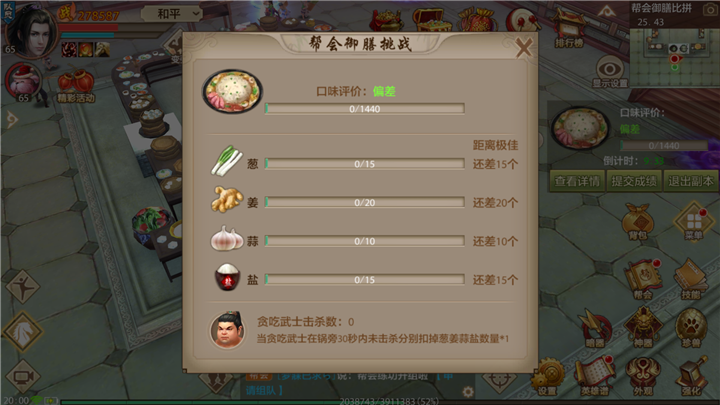
Task: Open the 珍兽 pet paw icon
Action: [x=691, y=327]
